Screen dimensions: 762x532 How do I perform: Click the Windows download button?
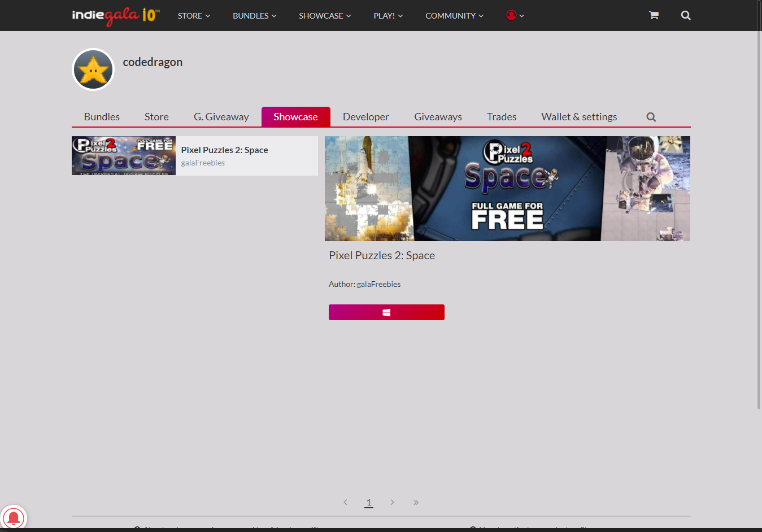point(386,312)
